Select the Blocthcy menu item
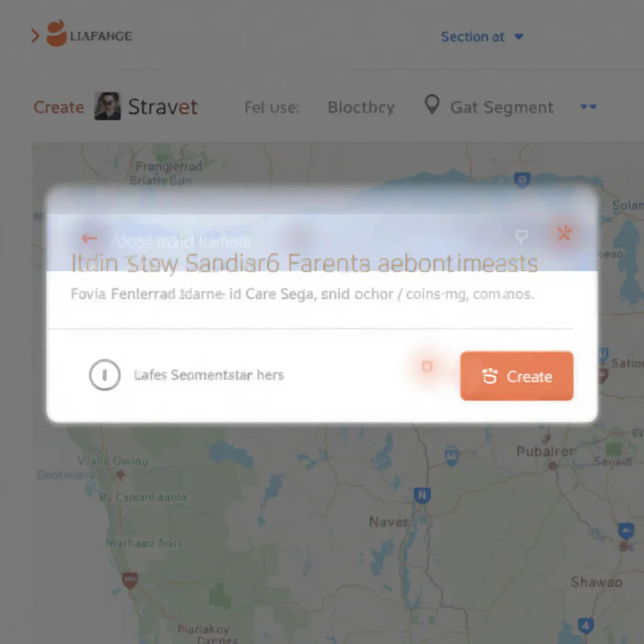The width and height of the screenshot is (644, 644). click(x=361, y=108)
